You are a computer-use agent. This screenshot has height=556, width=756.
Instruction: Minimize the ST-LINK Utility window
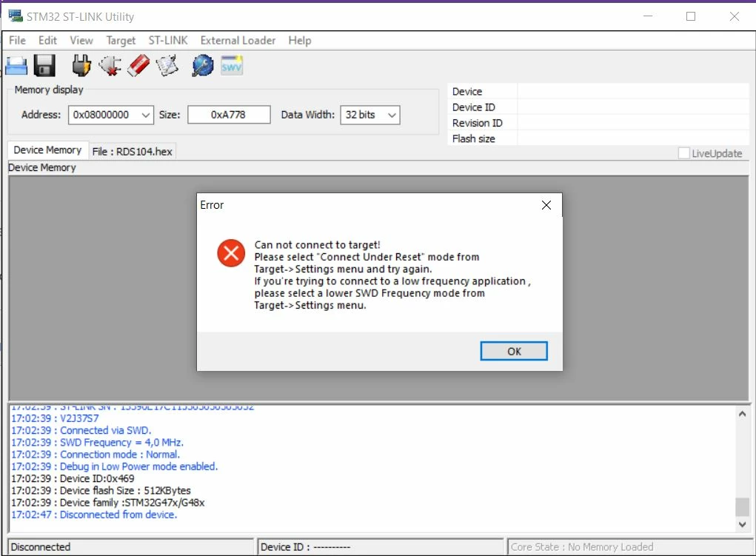coord(648,16)
